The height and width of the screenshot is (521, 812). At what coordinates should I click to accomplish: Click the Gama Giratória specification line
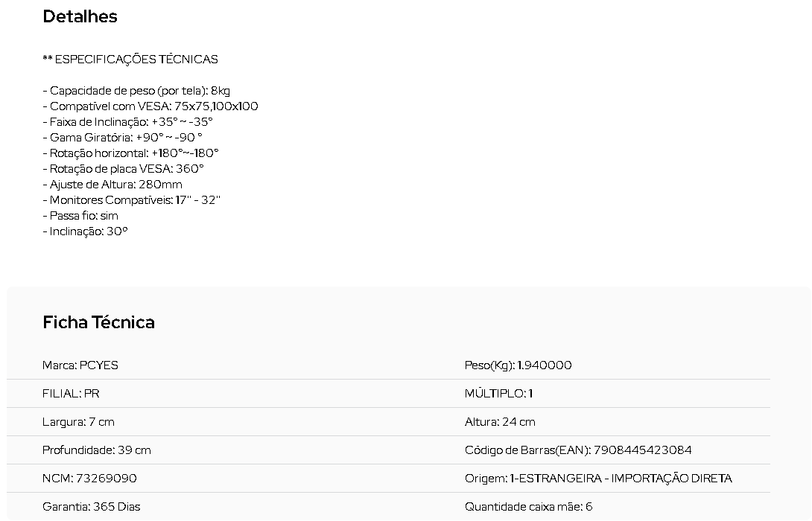point(122,138)
